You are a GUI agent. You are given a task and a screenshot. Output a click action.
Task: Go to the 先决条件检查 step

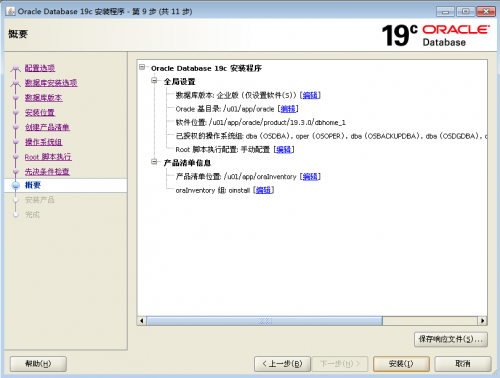pos(47,171)
